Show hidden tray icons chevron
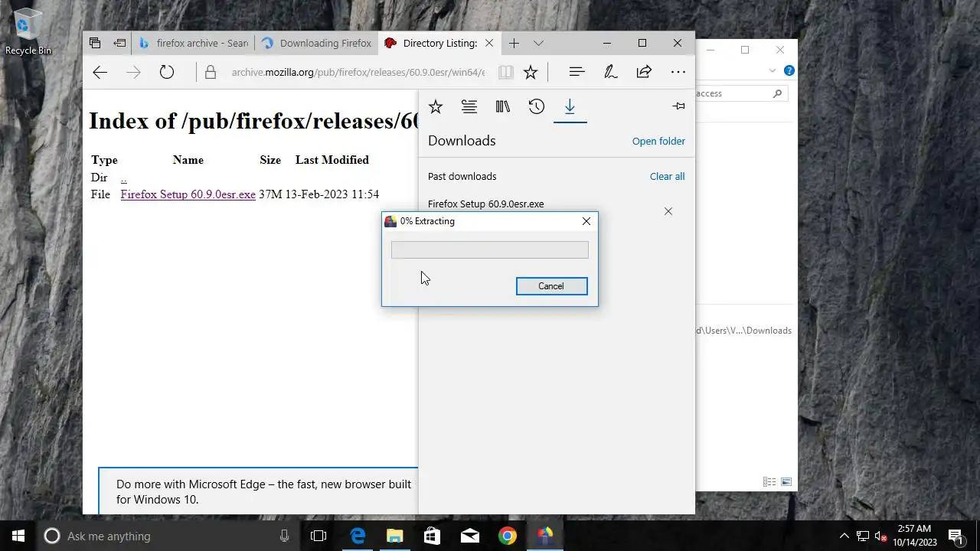Image resolution: width=980 pixels, height=551 pixels. pos(844,536)
